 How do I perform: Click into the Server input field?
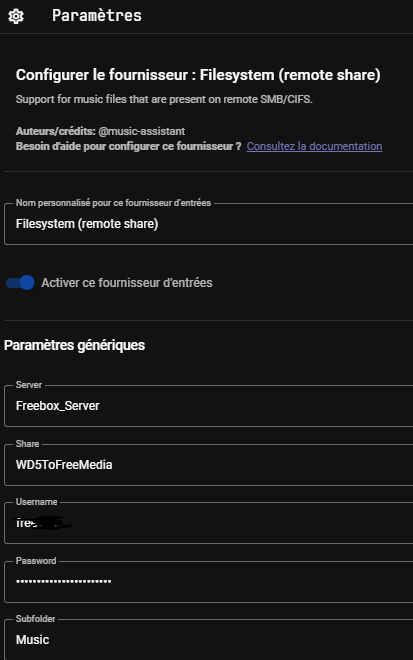(x=208, y=406)
